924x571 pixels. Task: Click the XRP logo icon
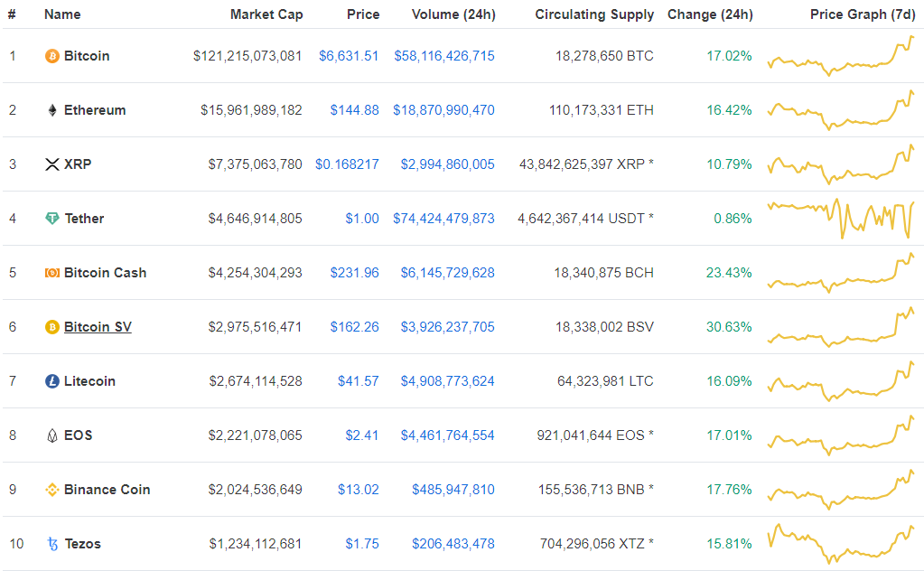pyautogui.click(x=51, y=164)
